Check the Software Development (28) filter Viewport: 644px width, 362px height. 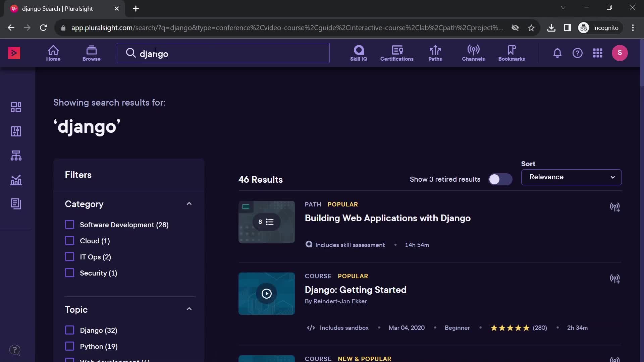click(x=69, y=225)
